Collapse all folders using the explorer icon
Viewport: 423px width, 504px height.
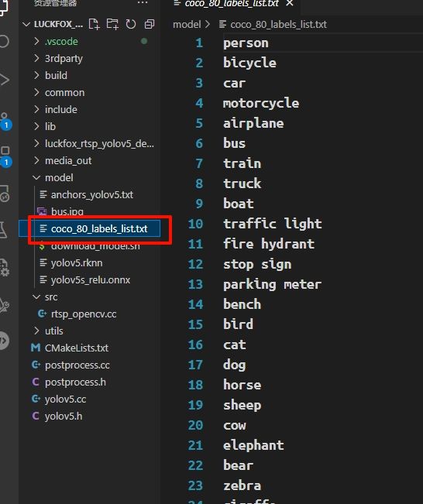click(150, 24)
